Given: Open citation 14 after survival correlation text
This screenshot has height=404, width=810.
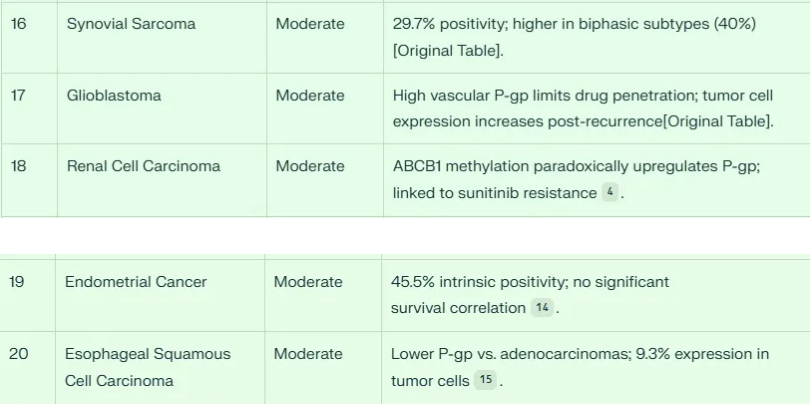Looking at the screenshot, I should point(542,308).
